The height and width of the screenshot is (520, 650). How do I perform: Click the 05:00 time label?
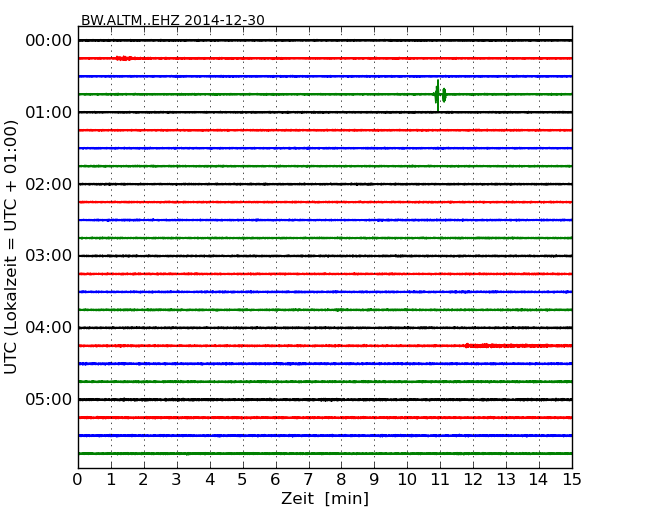pos(49,399)
